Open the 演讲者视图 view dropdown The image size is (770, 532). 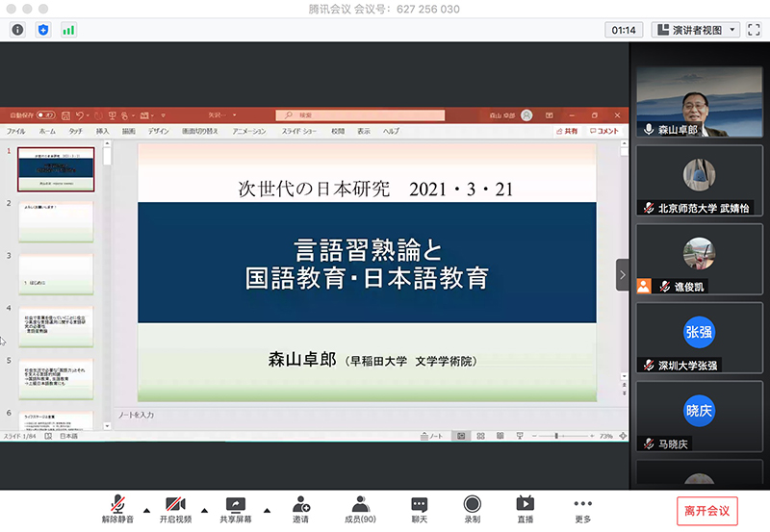696,30
